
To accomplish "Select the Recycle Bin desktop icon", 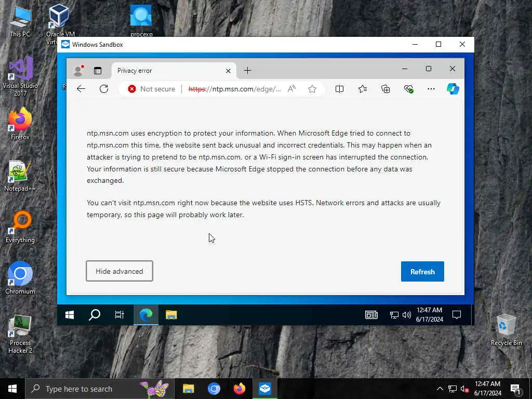I will click(506, 330).
